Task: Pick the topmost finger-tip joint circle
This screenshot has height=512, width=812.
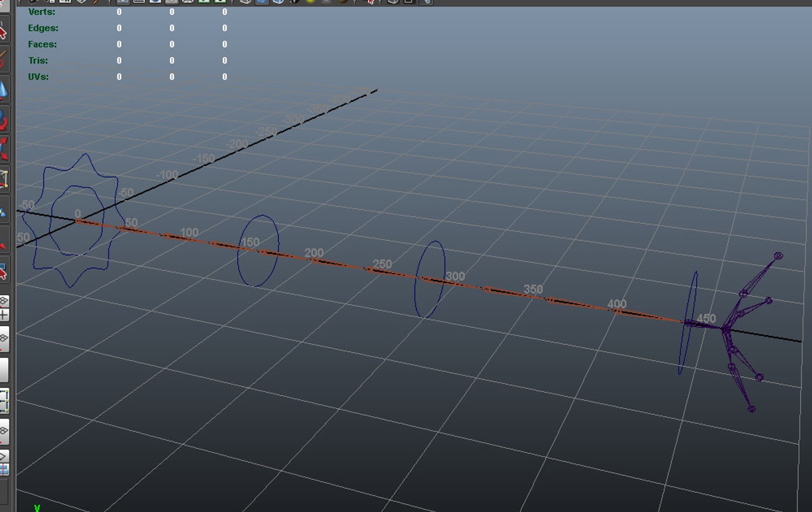Action: point(778,256)
